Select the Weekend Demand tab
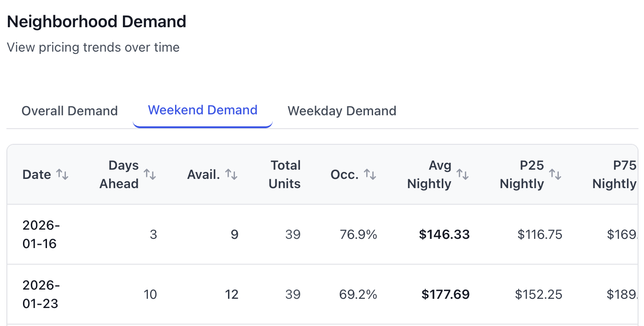 pyautogui.click(x=203, y=110)
